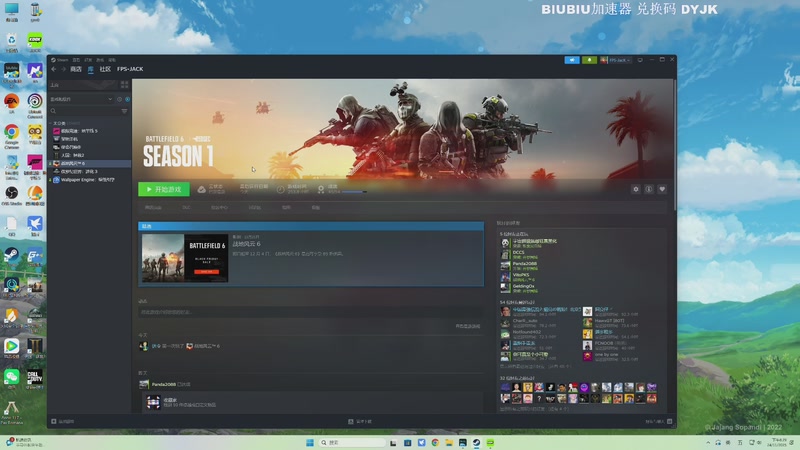Open friend one by one entry
Viewport: 800px width, 450px height.
(609, 357)
